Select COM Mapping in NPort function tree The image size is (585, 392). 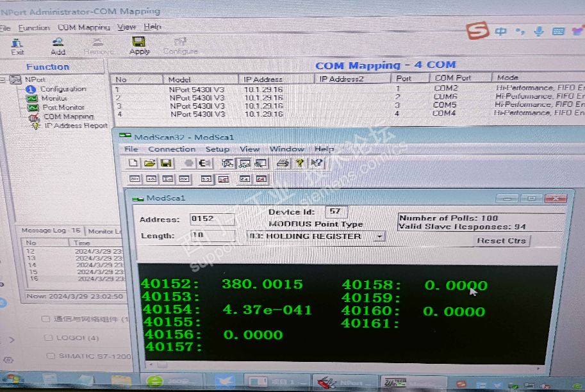[69, 117]
